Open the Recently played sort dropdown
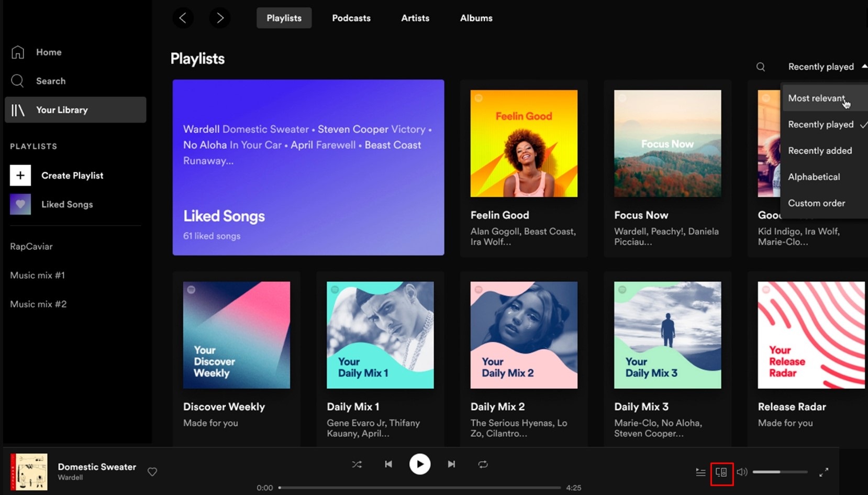This screenshot has height=495, width=868. (820, 67)
